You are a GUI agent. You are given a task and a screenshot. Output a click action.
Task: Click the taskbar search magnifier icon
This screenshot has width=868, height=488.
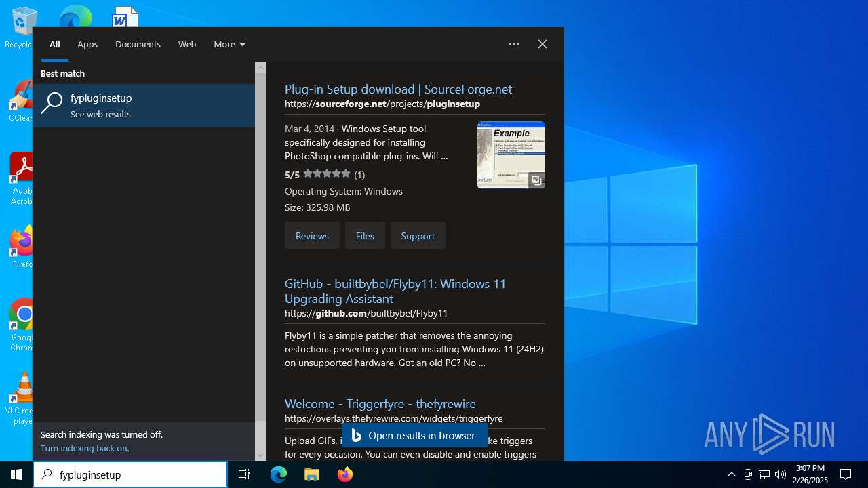(x=47, y=474)
